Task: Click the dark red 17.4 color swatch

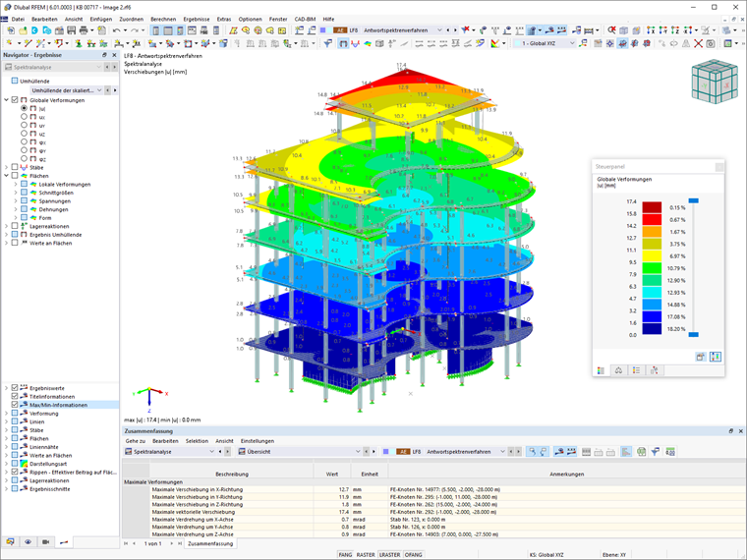Action: pos(652,207)
